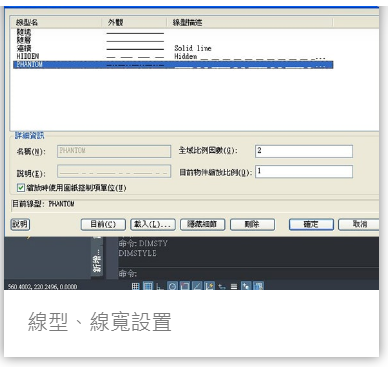Toggle snap mode icon in status bar
The height and width of the screenshot is (367, 388).
[x=148, y=286]
